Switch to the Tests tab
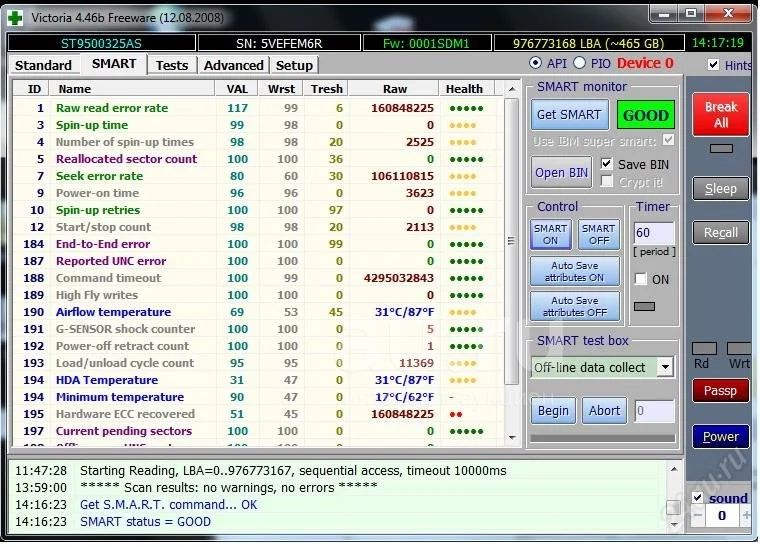The height and width of the screenshot is (547, 760). [x=172, y=65]
